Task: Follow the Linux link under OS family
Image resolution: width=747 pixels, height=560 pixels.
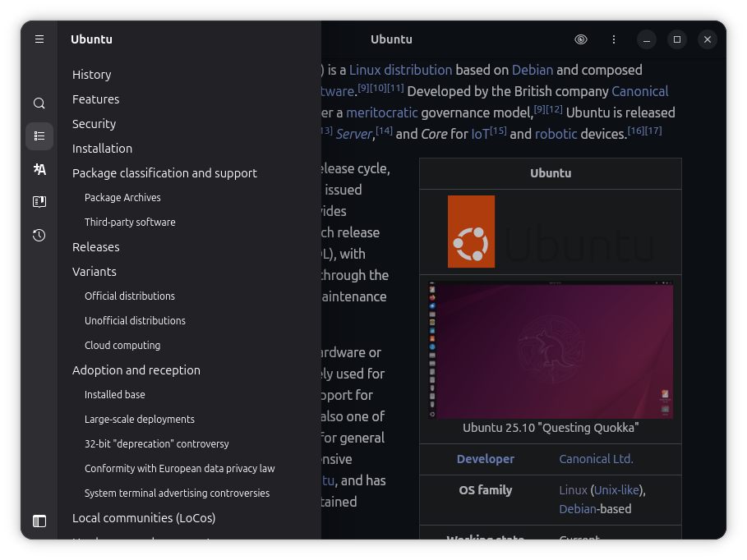Action: click(x=573, y=490)
